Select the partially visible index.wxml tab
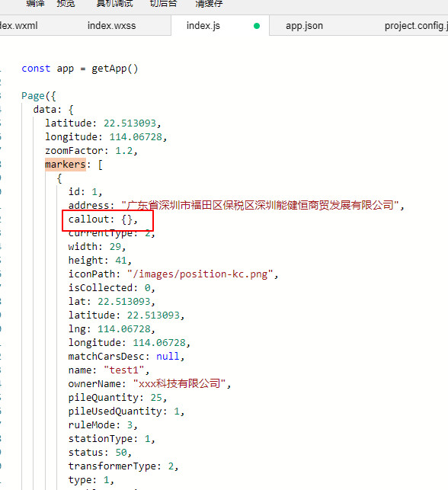 pos(19,26)
